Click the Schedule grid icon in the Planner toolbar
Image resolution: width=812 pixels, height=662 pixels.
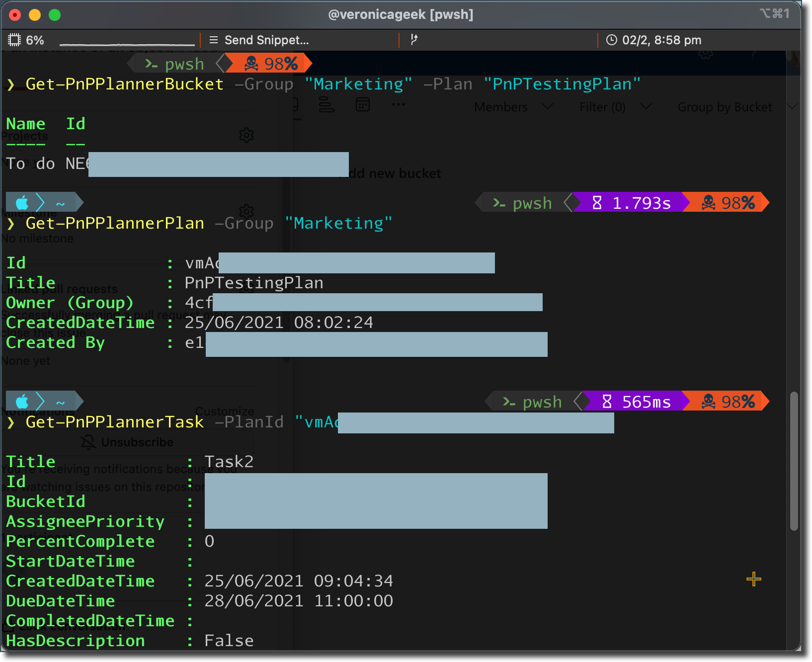click(363, 104)
